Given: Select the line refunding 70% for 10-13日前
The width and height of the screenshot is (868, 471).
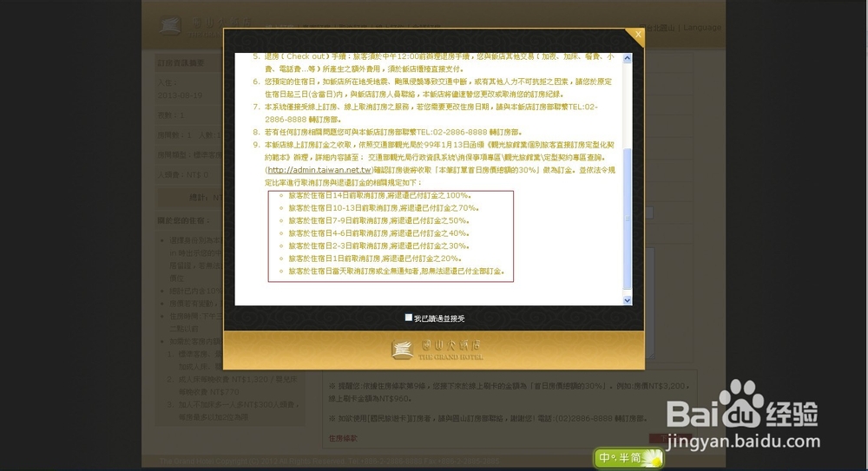Looking at the screenshot, I should (x=384, y=208).
